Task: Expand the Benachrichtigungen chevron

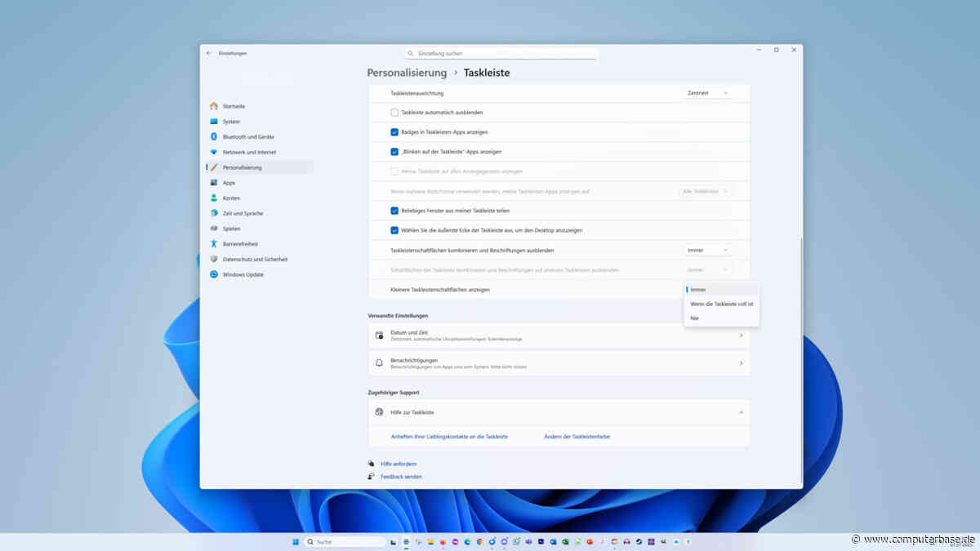Action: tap(741, 363)
